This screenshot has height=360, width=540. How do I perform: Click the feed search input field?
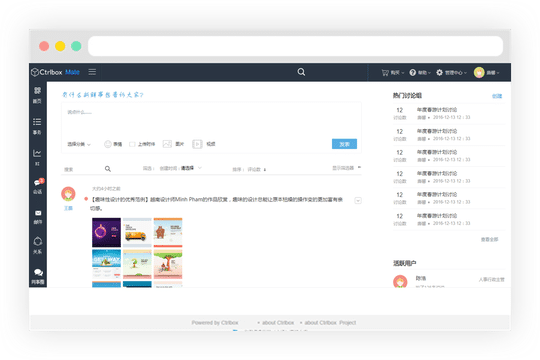click(83, 169)
